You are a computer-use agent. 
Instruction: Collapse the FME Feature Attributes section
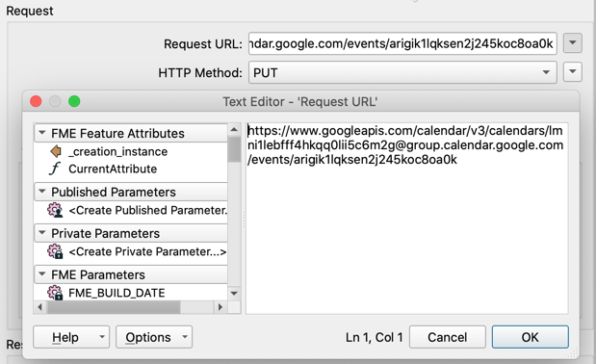(x=42, y=133)
